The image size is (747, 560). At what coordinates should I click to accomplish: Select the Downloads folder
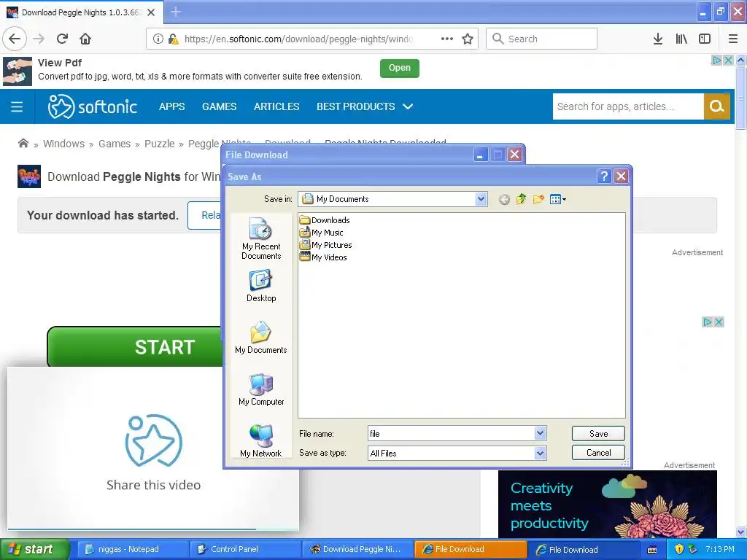pos(325,220)
